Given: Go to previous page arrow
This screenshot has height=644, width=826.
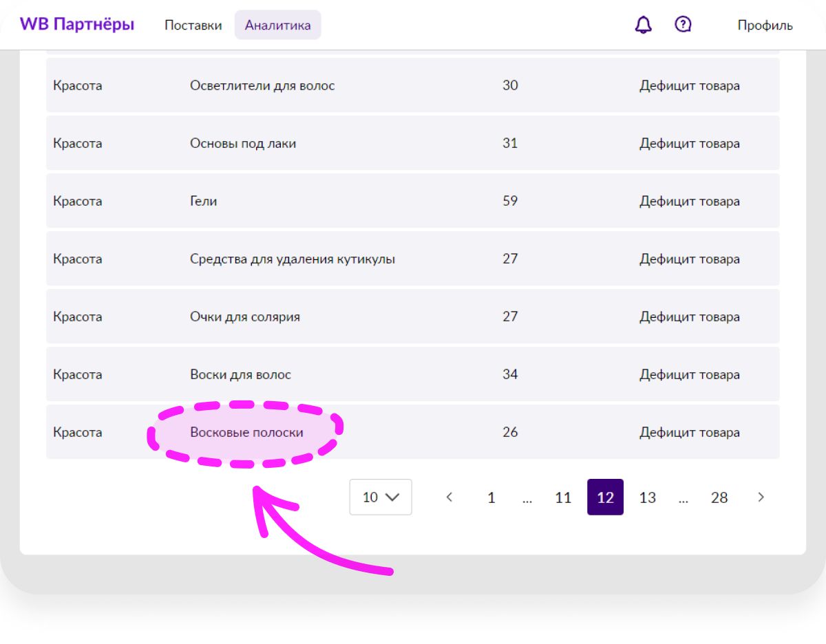Looking at the screenshot, I should [449, 497].
